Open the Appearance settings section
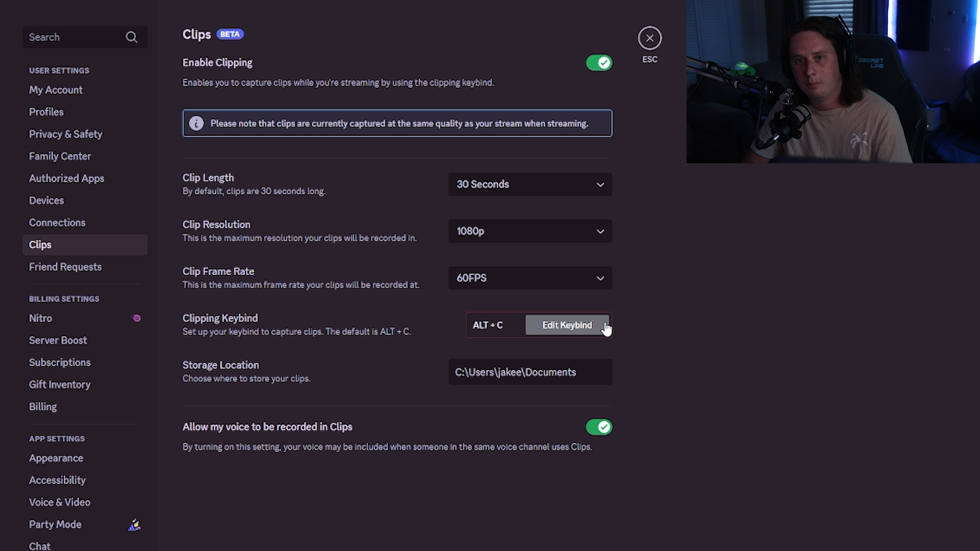 click(56, 458)
